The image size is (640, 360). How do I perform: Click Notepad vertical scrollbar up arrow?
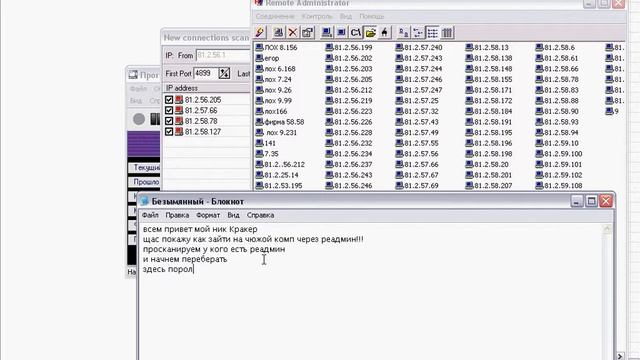[607, 229]
